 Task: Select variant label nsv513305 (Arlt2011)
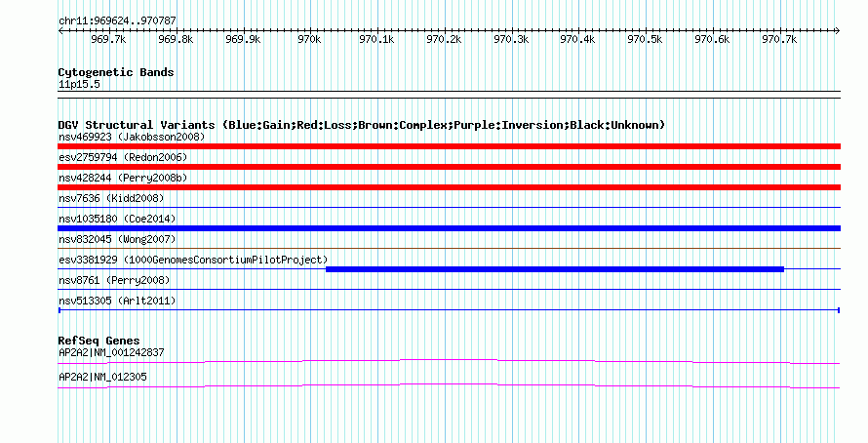pyautogui.click(x=117, y=301)
